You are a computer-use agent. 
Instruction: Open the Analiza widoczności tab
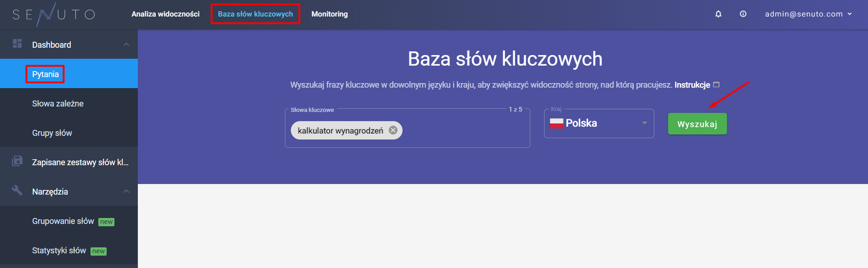(165, 14)
